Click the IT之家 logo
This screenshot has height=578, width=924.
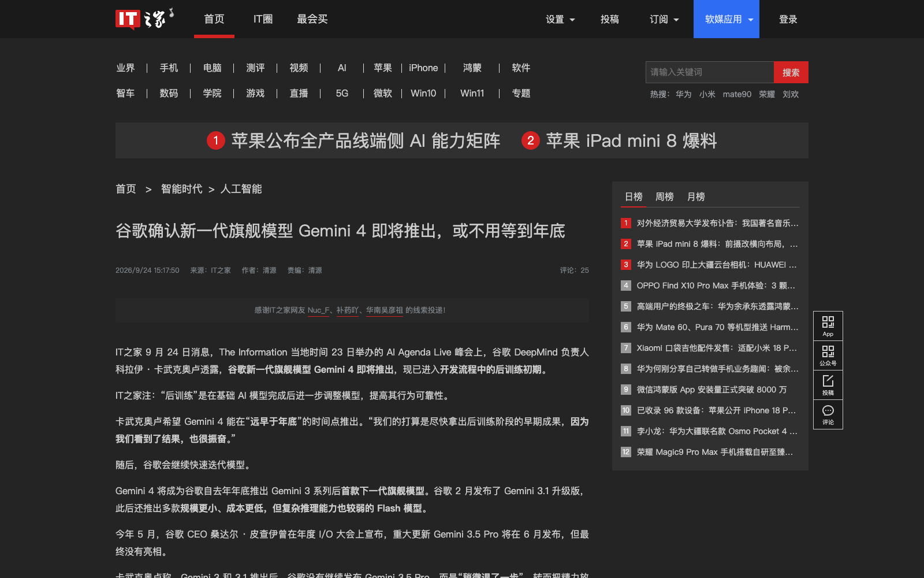[x=144, y=19]
